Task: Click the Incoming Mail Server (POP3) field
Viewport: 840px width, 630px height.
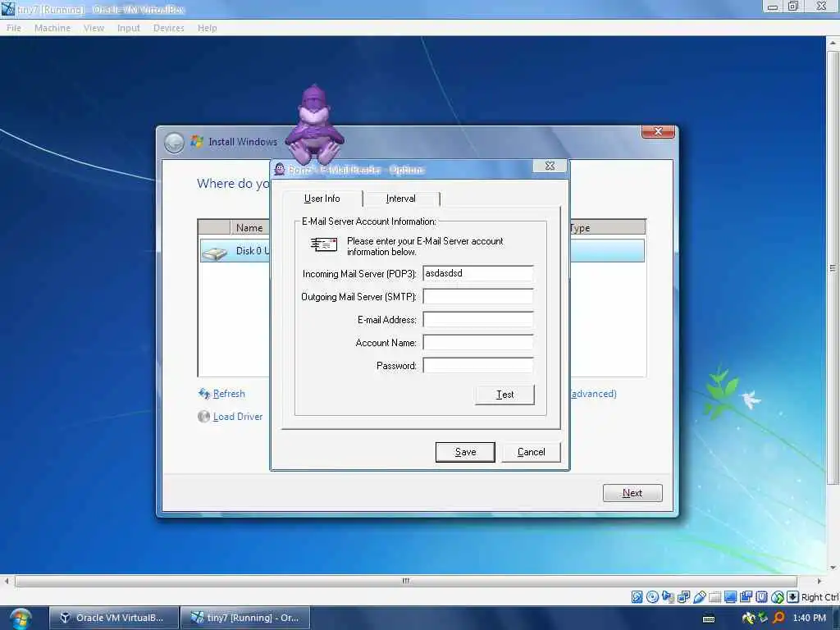Action: [x=478, y=273]
